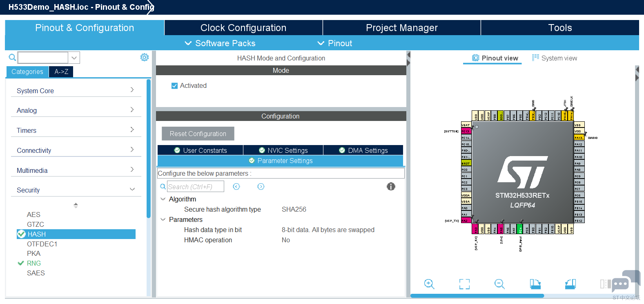Image resolution: width=644 pixels, height=304 pixels.
Task: Select SAES in the Security list
Action: 36,273
